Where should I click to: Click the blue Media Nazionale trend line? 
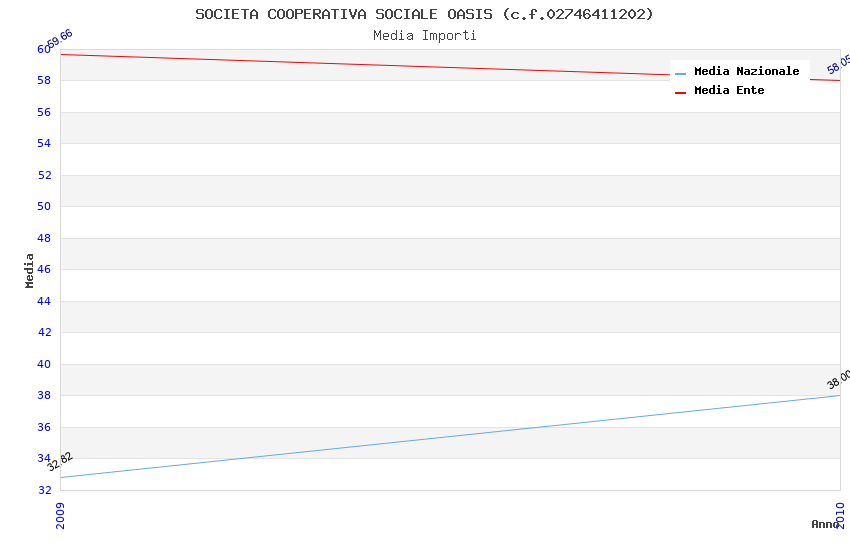pos(450,436)
